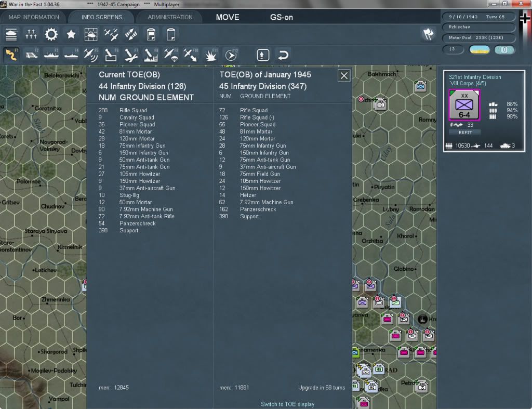The image size is (532, 409).
Task: Open the weather map info screen
Action: (90, 34)
